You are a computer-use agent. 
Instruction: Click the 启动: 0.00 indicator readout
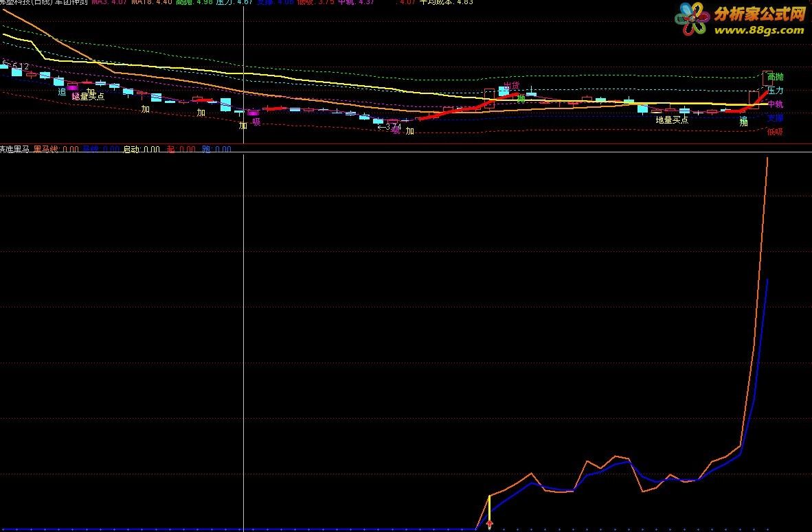coord(141,149)
